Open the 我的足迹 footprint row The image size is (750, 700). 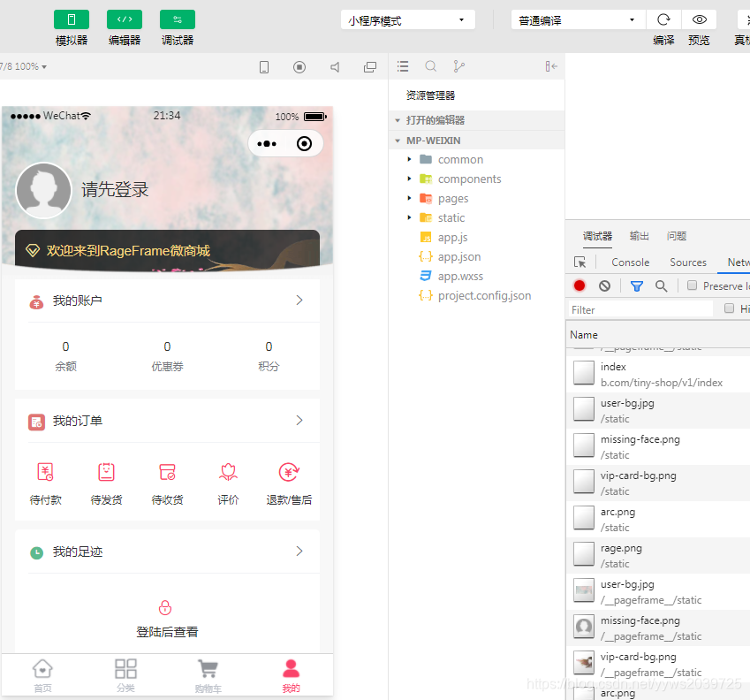click(x=167, y=552)
